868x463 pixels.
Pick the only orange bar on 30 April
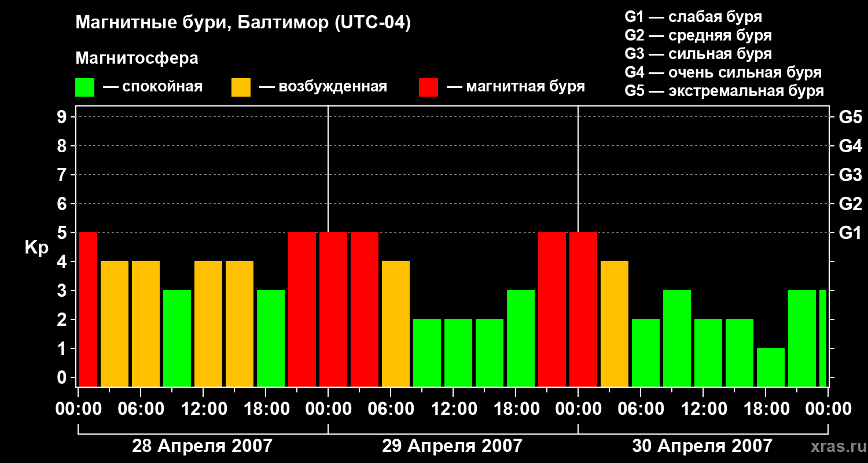615,324
